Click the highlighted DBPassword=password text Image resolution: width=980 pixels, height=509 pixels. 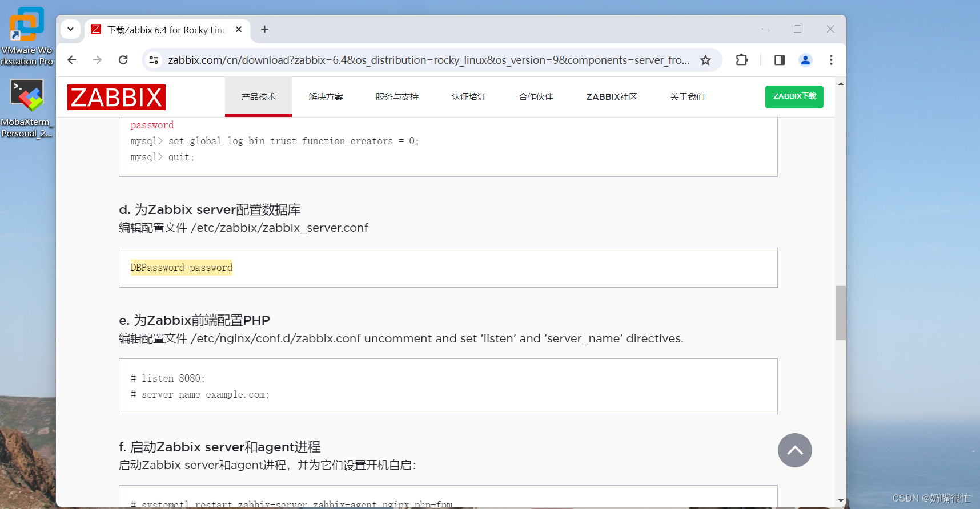tap(182, 268)
